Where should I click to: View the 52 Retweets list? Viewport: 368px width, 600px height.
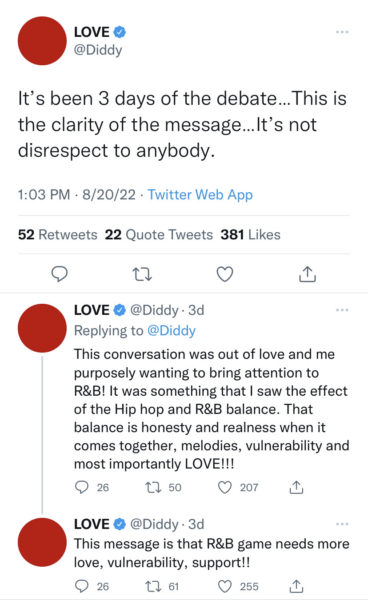pos(58,235)
